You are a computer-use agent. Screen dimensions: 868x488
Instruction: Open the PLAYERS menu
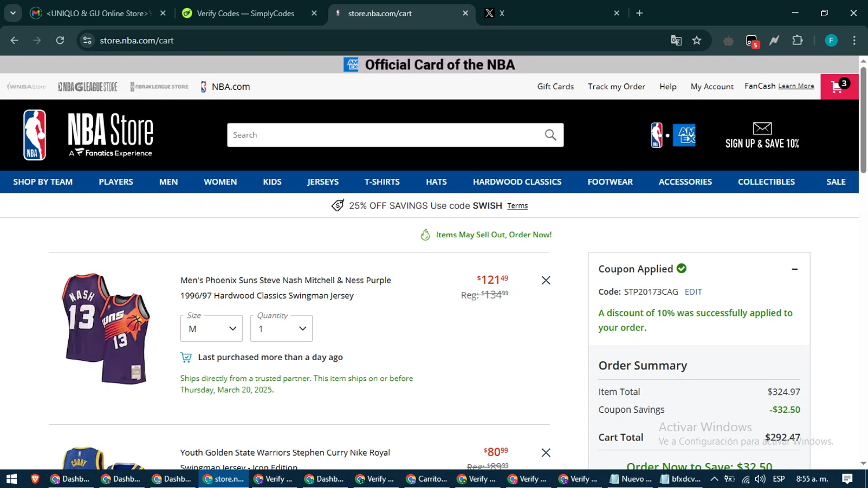[x=116, y=182]
